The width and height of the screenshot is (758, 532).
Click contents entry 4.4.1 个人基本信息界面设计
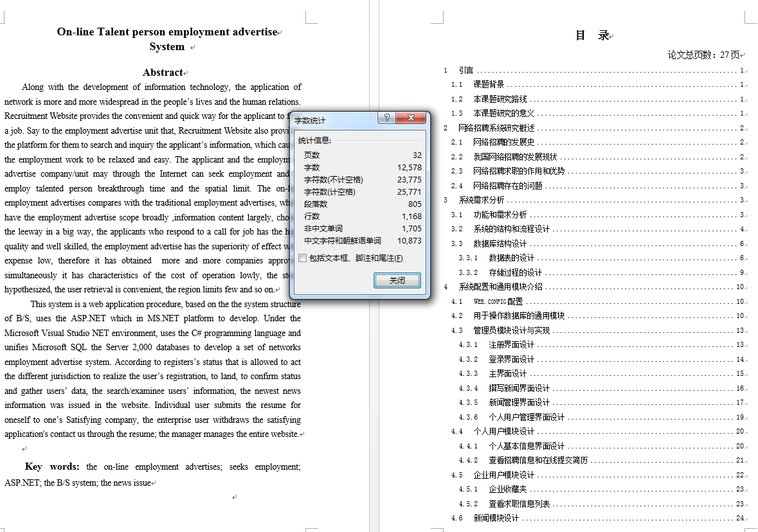pos(603,445)
